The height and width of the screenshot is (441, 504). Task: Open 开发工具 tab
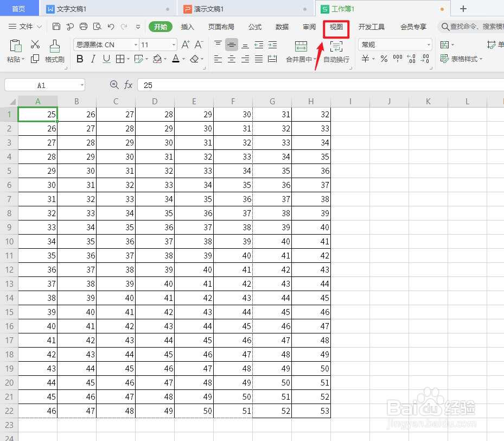click(371, 27)
